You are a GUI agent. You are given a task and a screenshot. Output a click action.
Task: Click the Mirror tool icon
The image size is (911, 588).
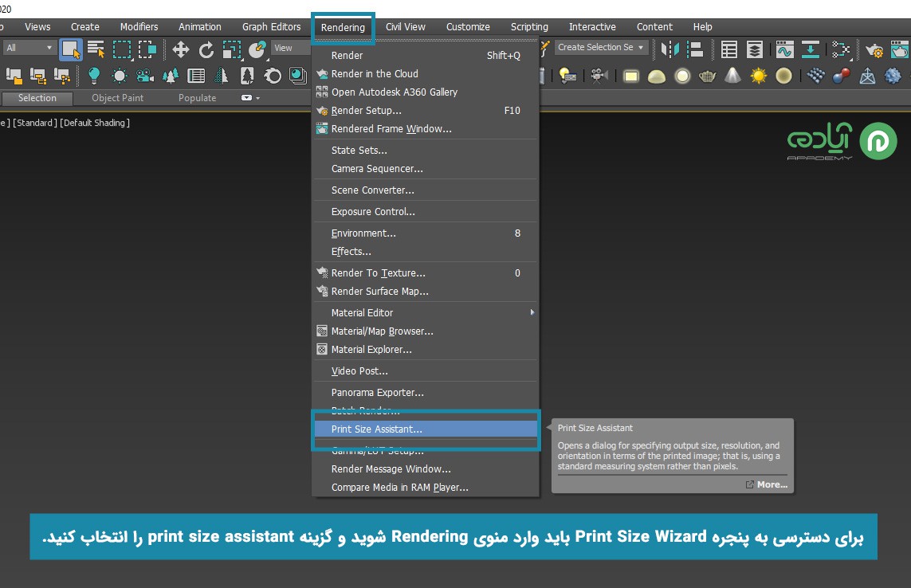click(670, 49)
